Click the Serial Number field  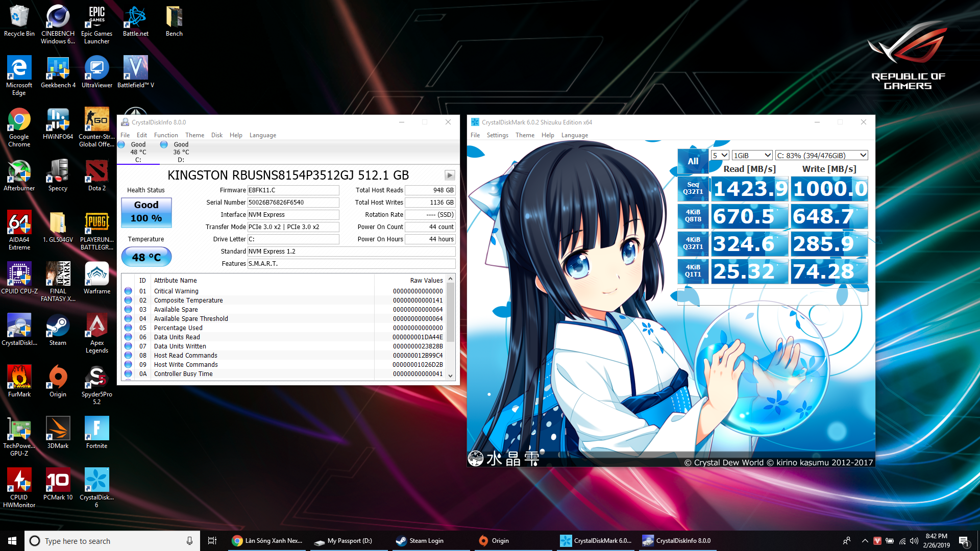pyautogui.click(x=293, y=203)
